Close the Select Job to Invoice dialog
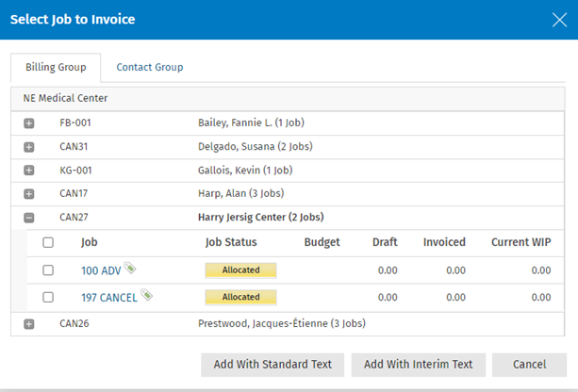Screen dimensions: 578x392 559,20
